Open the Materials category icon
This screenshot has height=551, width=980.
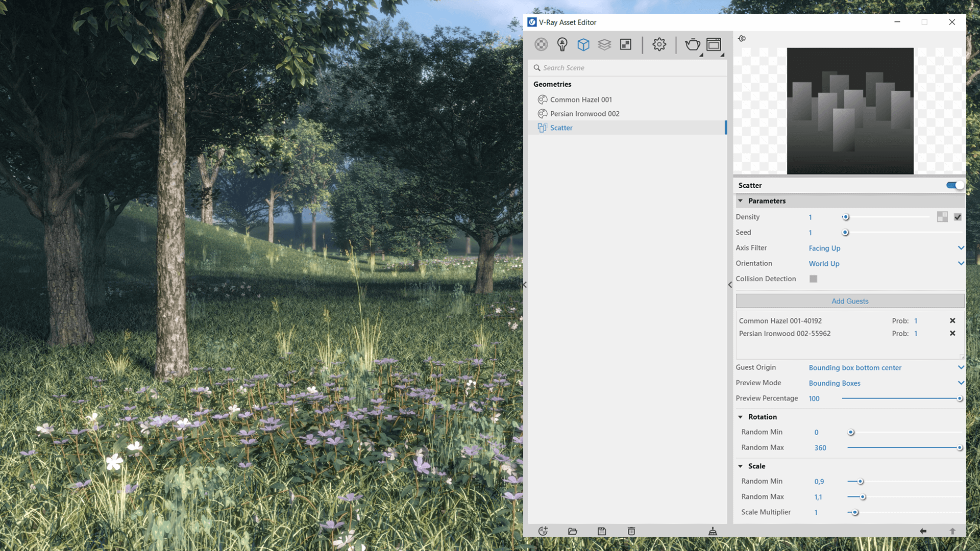click(541, 44)
